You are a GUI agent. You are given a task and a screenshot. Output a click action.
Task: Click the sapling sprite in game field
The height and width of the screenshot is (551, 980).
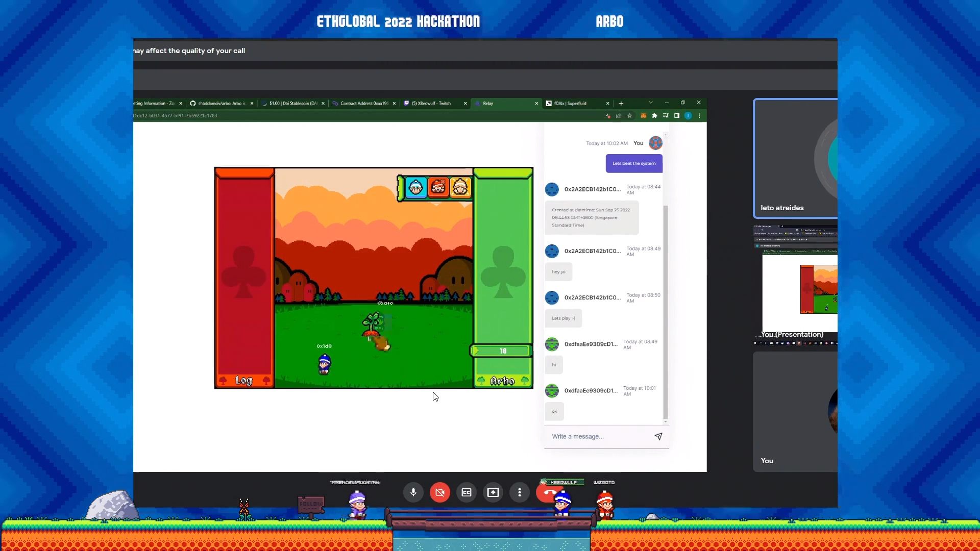(373, 324)
